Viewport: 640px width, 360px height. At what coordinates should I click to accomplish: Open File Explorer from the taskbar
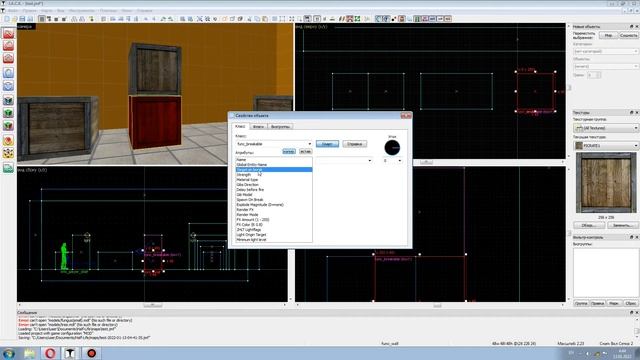click(30, 353)
